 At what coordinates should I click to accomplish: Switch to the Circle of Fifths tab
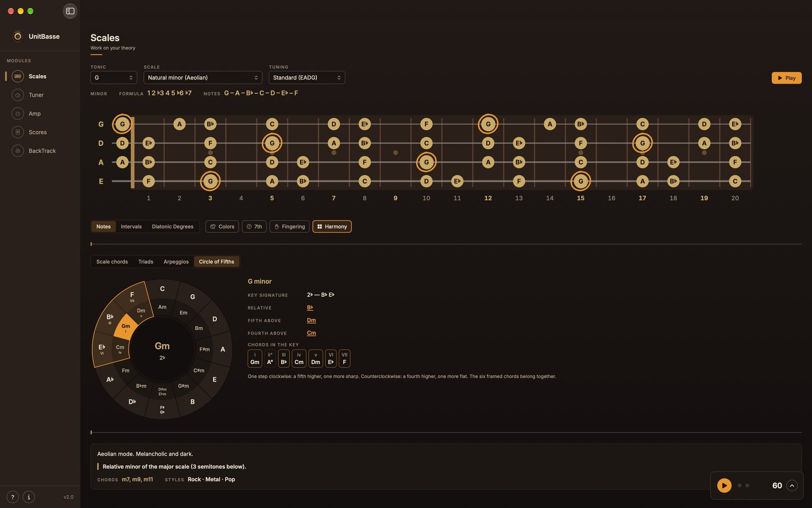pos(217,262)
